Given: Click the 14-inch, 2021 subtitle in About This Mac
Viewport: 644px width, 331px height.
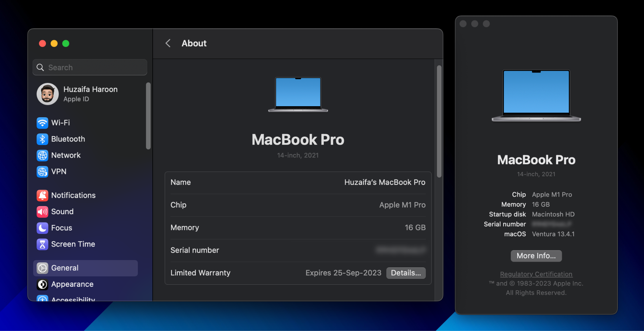Looking at the screenshot, I should click(x=536, y=174).
